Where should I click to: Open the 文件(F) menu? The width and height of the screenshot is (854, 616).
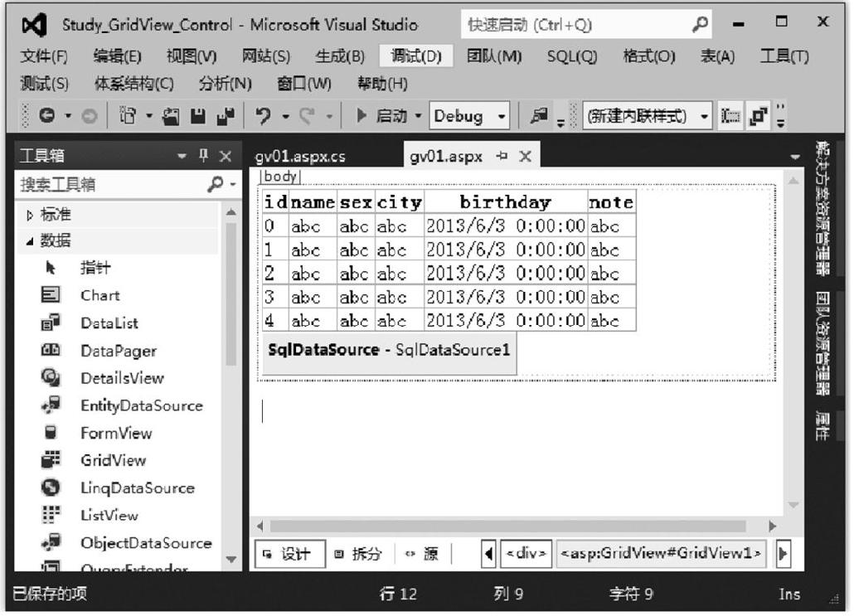[x=44, y=56]
